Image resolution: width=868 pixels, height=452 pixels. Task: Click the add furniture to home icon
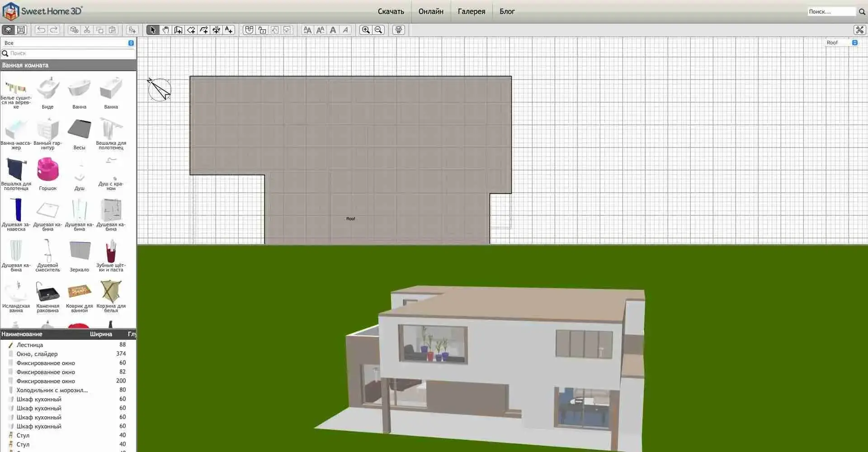point(132,30)
